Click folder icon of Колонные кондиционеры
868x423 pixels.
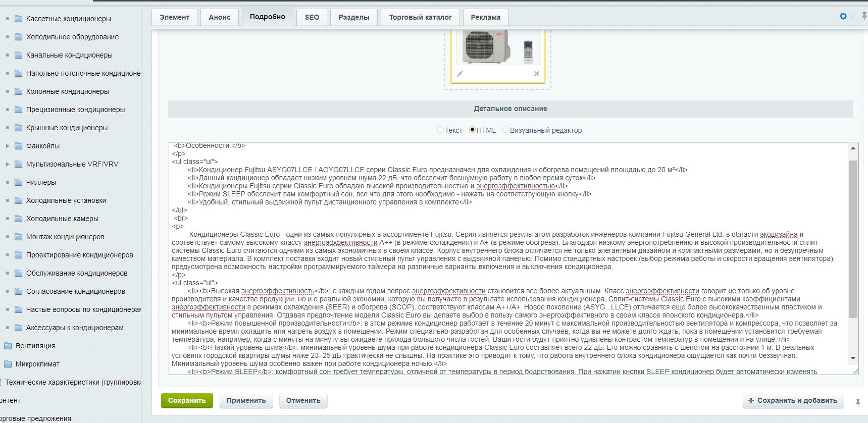click(19, 91)
